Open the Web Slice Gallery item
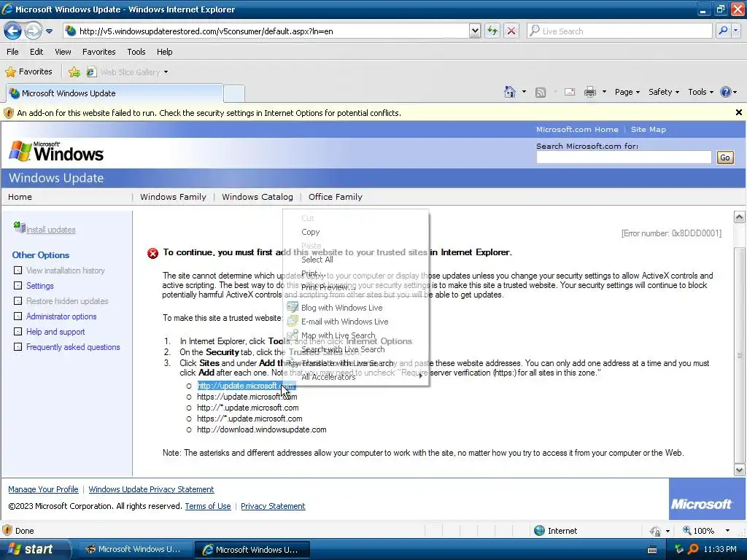The width and height of the screenshot is (747, 560). tap(127, 72)
